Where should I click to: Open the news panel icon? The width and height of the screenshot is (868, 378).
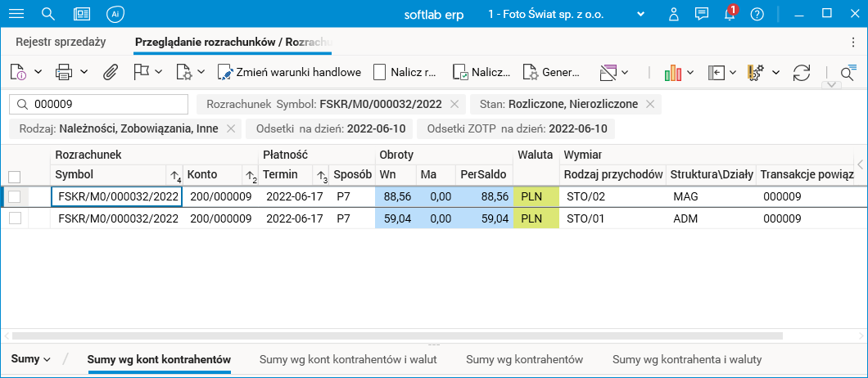click(x=82, y=14)
